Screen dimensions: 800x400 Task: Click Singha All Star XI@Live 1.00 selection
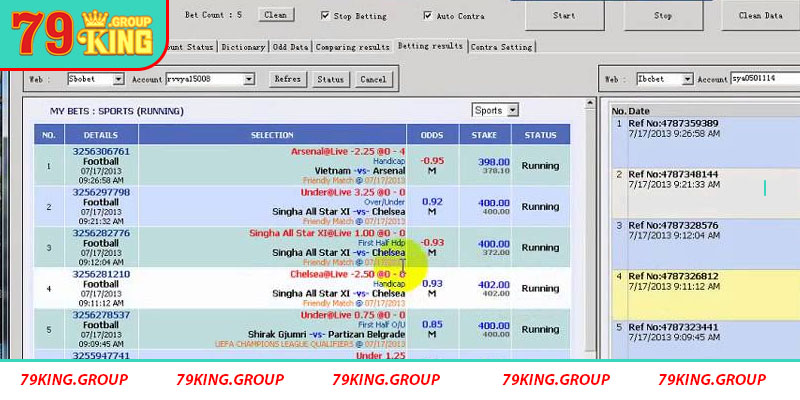click(327, 233)
